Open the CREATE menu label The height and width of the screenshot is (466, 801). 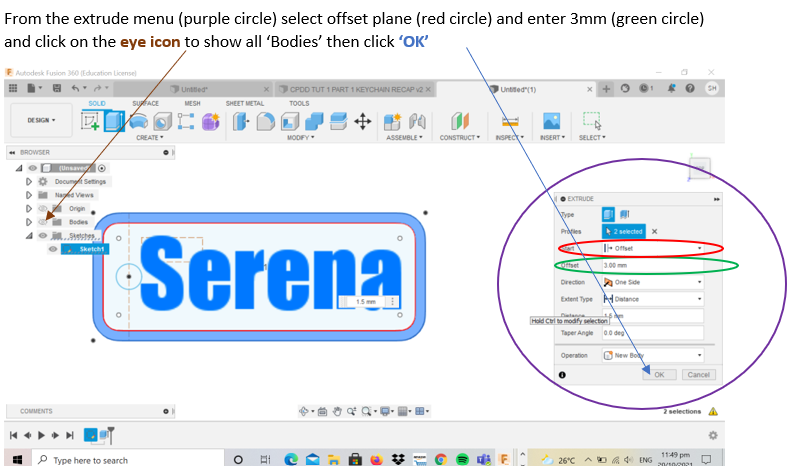click(x=149, y=138)
